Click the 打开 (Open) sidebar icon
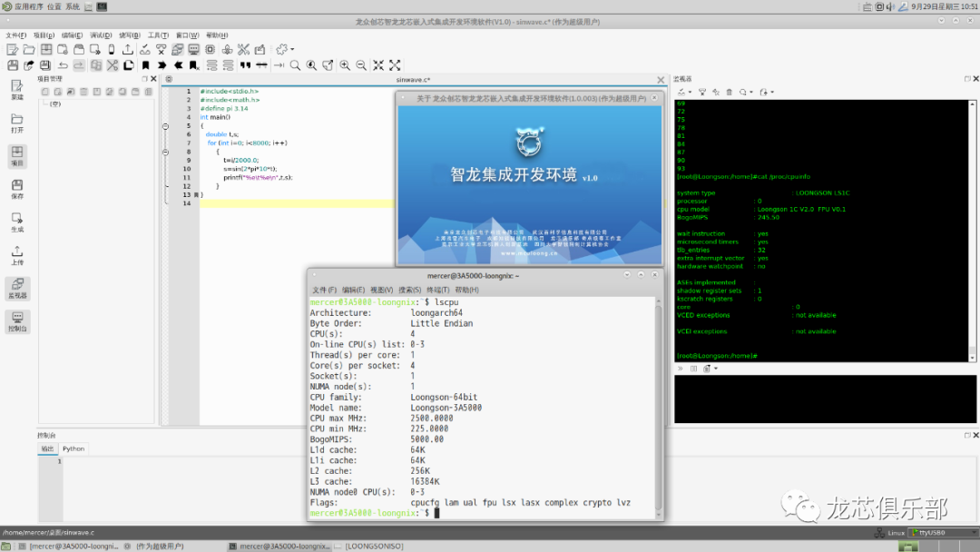Screen dimensions: 980x552 click(x=17, y=123)
